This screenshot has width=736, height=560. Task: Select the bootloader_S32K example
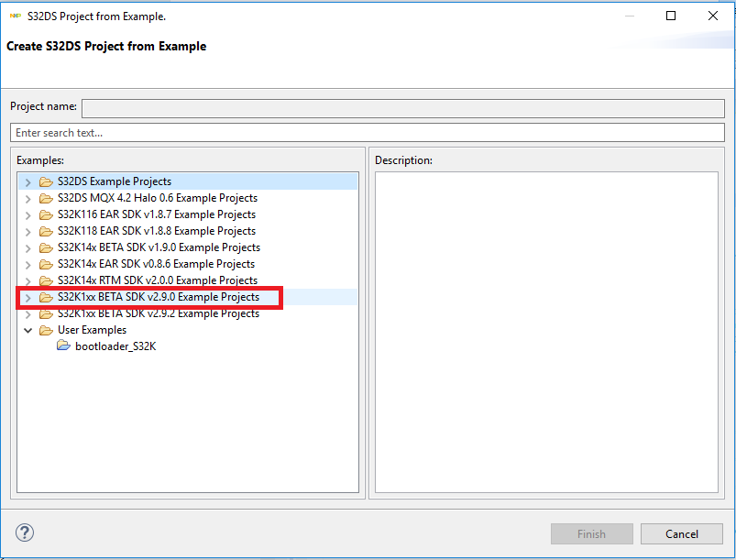point(115,346)
